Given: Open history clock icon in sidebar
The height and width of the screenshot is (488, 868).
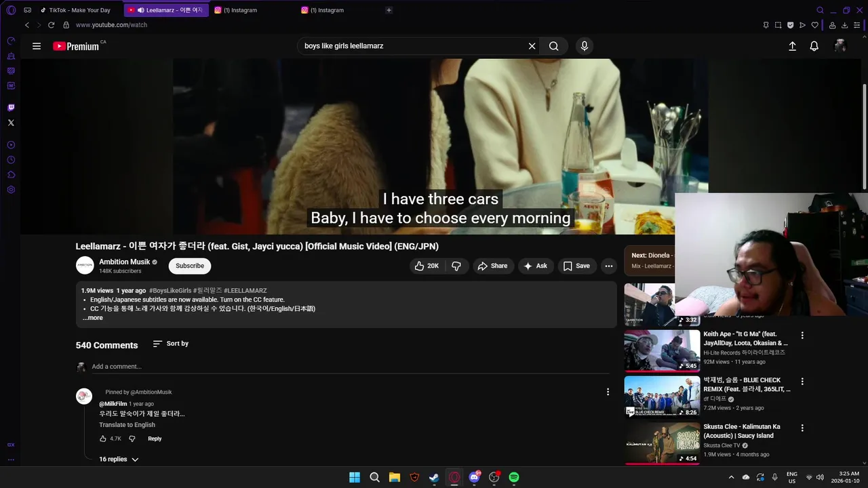Looking at the screenshot, I should click(x=11, y=160).
